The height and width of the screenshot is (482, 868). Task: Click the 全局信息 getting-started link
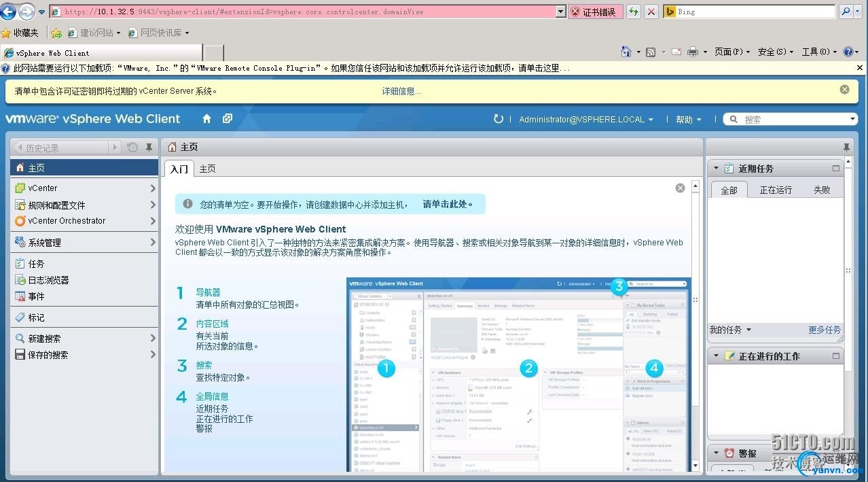(212, 396)
